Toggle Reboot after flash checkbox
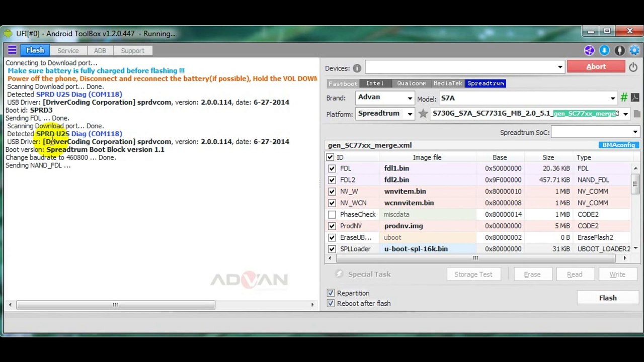Viewport: 644px width, 362px height. 331,304
